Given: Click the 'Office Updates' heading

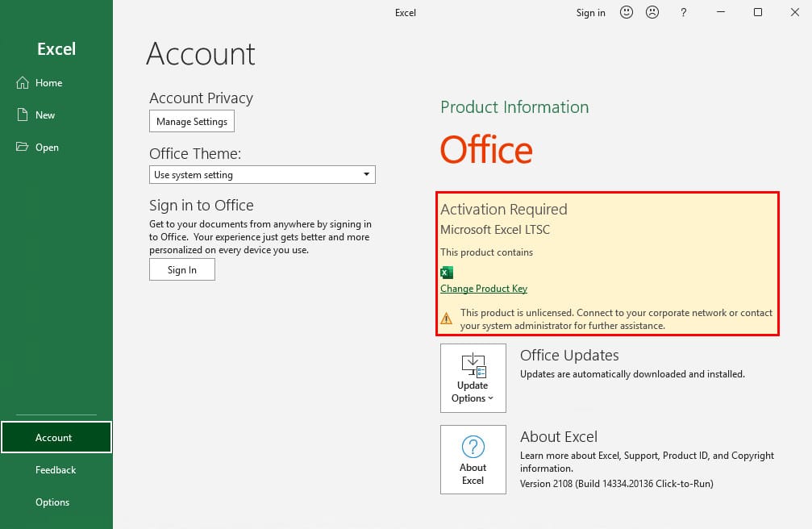Looking at the screenshot, I should pyautogui.click(x=569, y=355).
